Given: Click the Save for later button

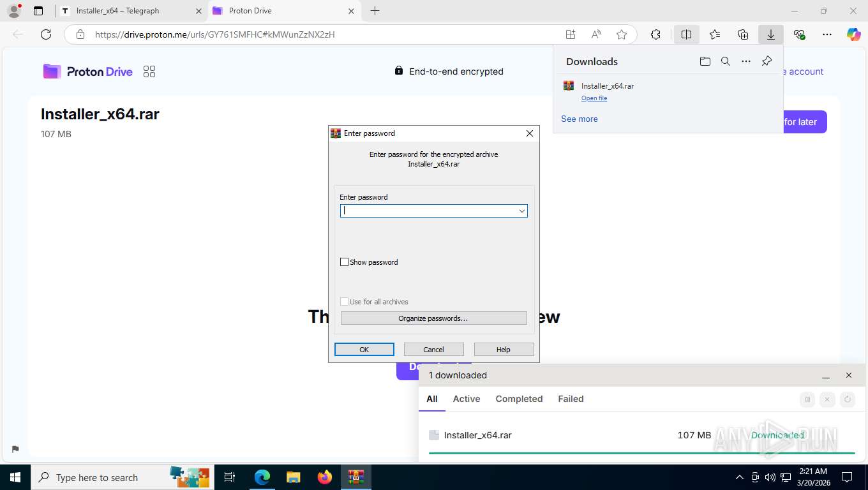Looking at the screenshot, I should pos(805,122).
